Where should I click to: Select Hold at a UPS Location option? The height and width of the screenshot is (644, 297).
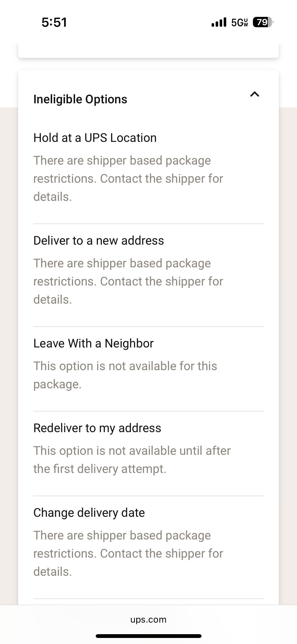point(95,138)
